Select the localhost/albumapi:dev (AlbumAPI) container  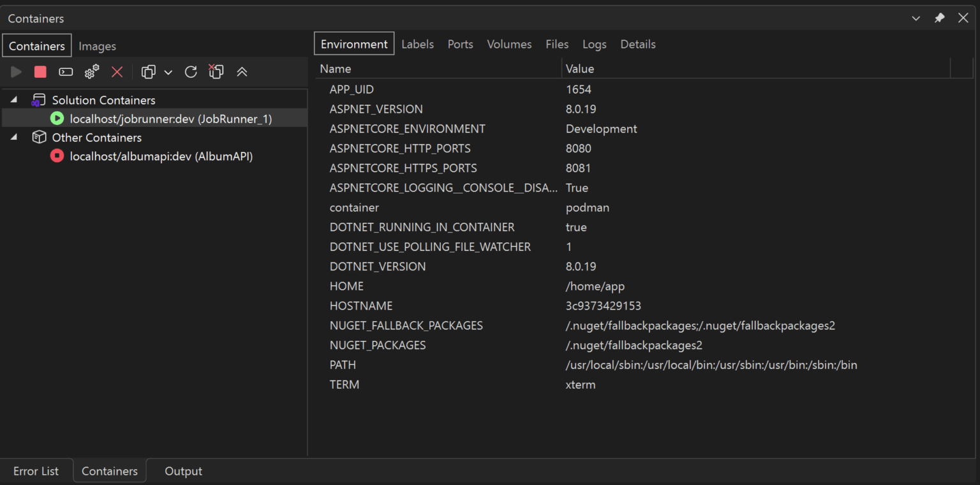pos(160,156)
